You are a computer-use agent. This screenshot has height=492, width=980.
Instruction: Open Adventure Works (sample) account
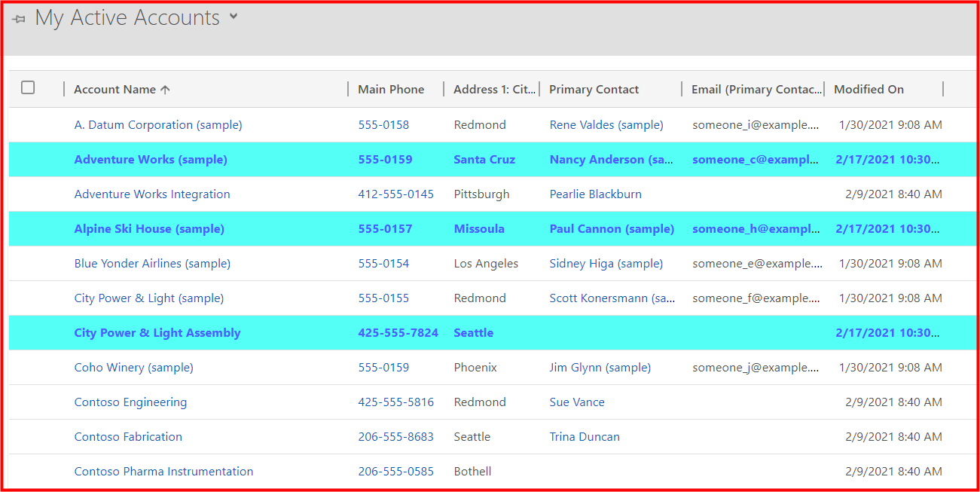[x=151, y=160]
